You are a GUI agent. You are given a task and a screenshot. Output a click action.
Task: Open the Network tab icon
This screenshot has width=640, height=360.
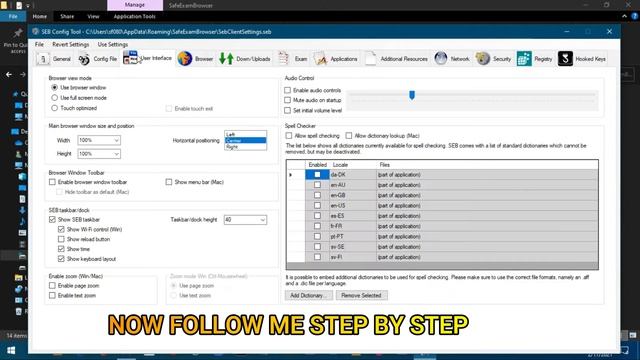point(441,58)
